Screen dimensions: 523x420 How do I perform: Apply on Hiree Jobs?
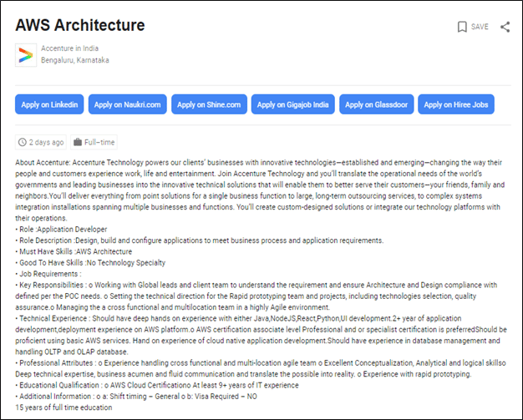click(456, 104)
